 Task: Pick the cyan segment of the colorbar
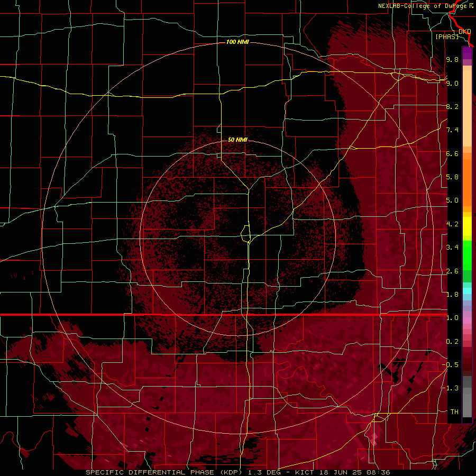tap(467, 291)
